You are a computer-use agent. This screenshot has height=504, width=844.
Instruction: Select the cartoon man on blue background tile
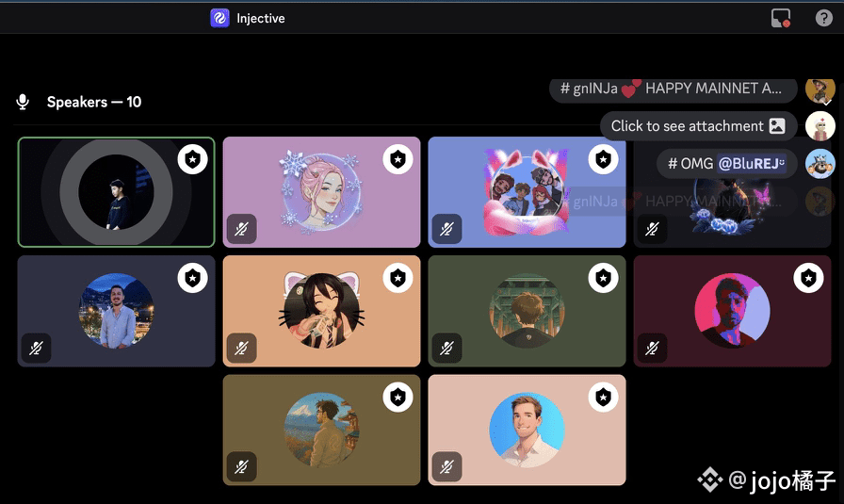527,431
